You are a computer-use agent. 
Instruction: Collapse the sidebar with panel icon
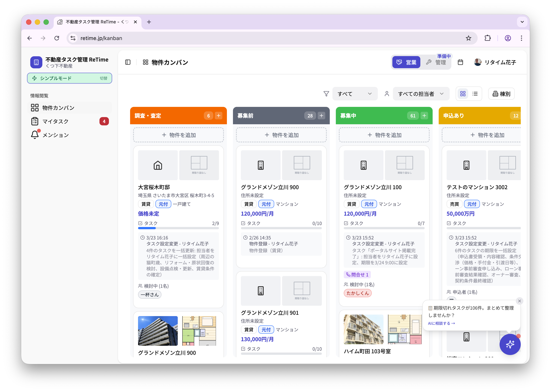point(128,62)
